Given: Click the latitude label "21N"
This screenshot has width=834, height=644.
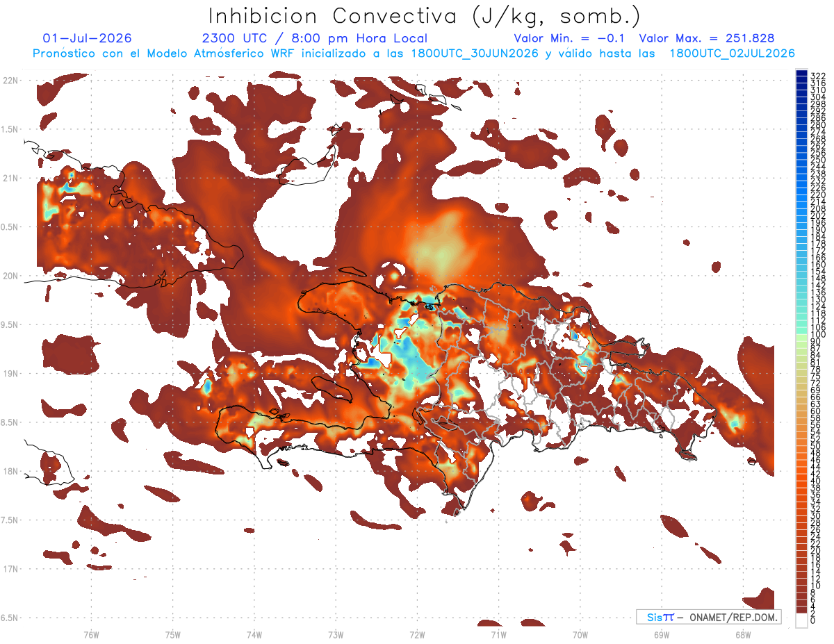Looking at the screenshot, I should click(10, 179).
